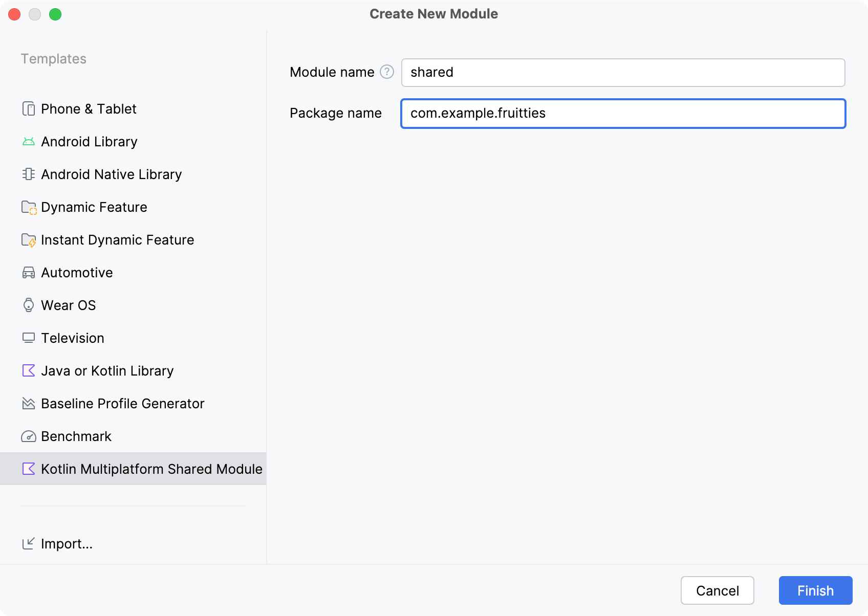Select the Java or Kotlin Library icon
The height and width of the screenshot is (616, 868).
[29, 370]
